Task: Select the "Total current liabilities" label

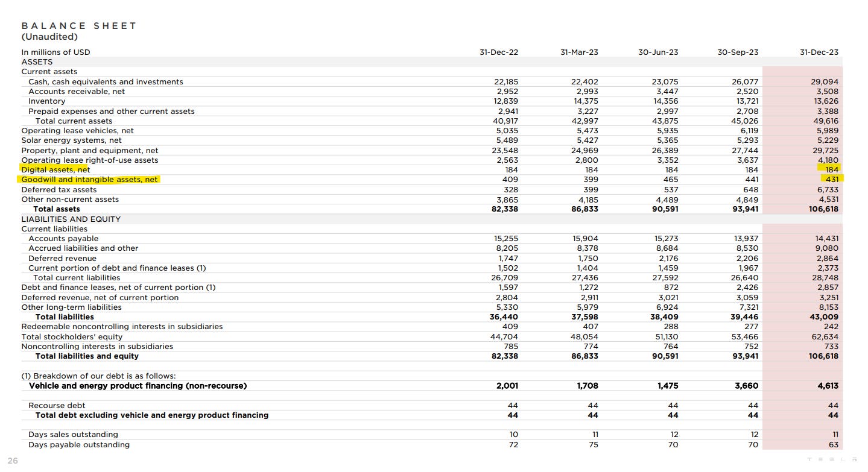Action: pyautogui.click(x=77, y=278)
